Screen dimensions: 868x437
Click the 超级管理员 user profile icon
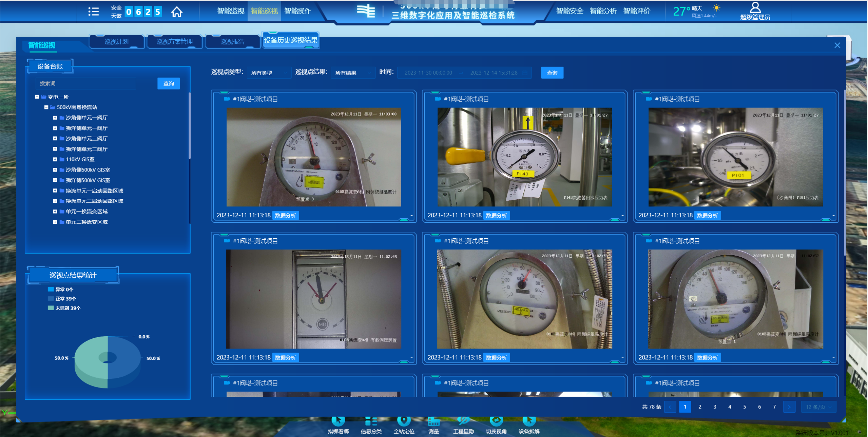coord(755,8)
